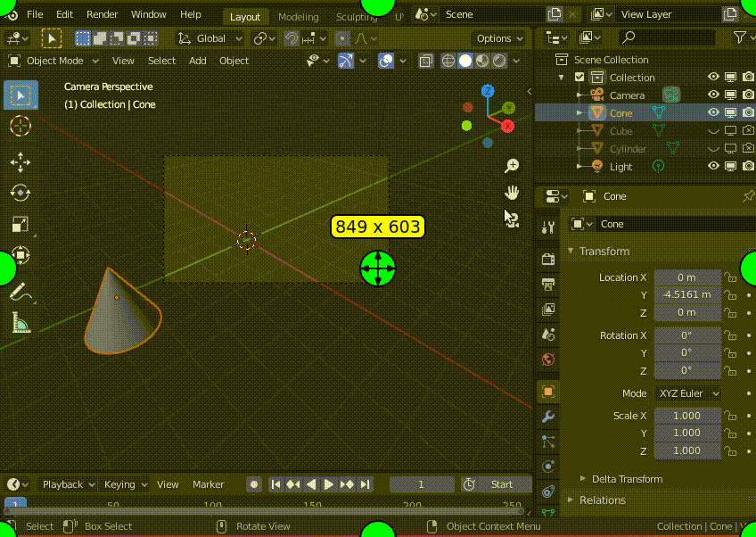Open the Object menu in the 3D viewport

(234, 61)
